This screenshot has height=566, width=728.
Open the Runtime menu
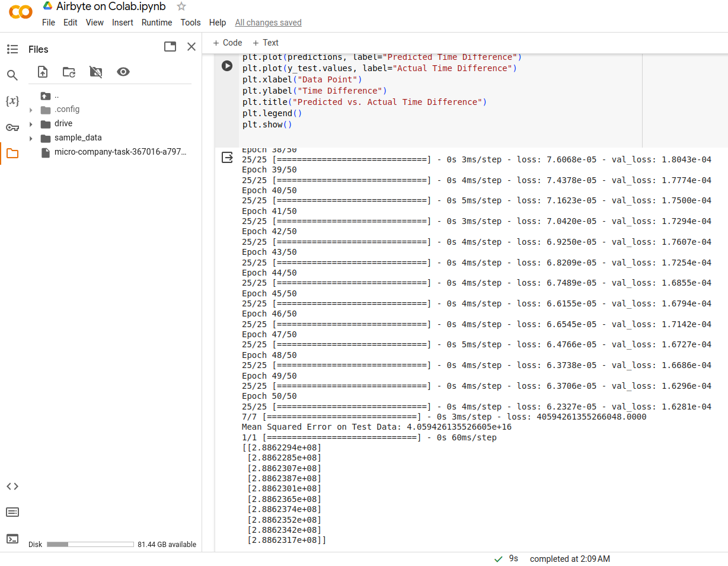pos(157,23)
